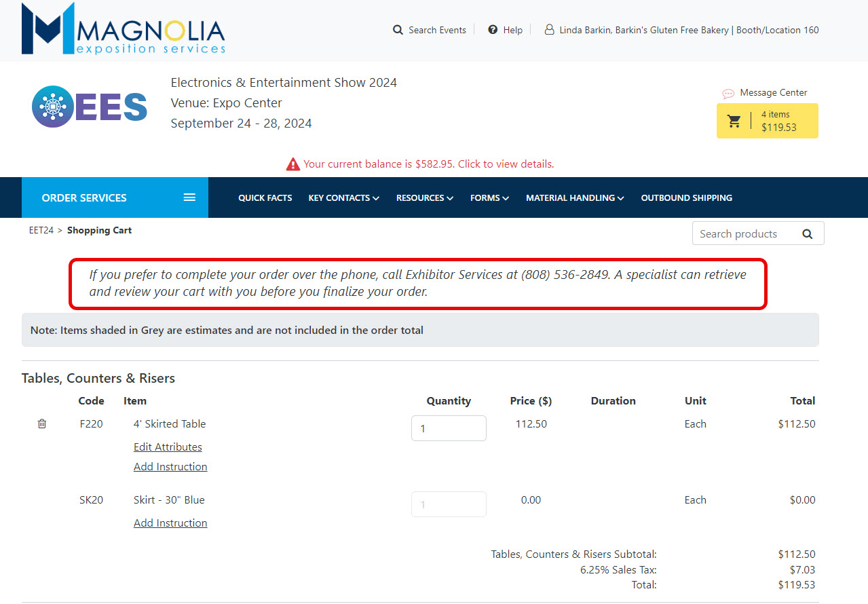
Task: Go to Quick Facts
Action: pos(265,198)
